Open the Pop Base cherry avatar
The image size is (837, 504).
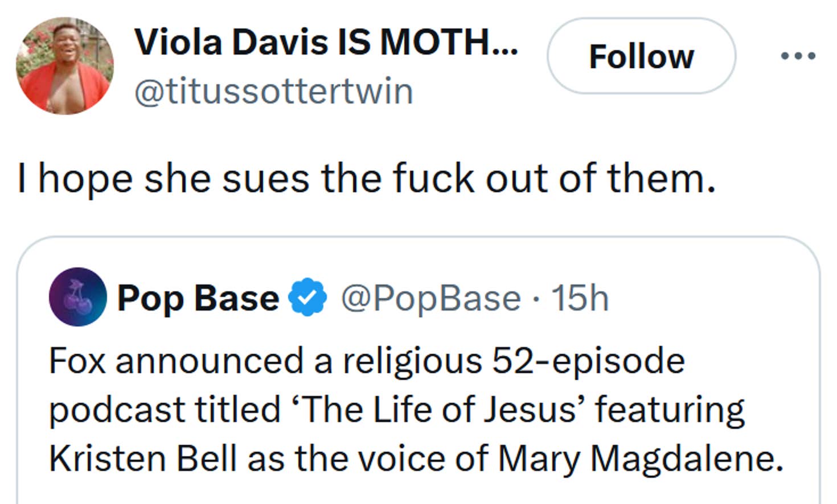(x=78, y=297)
